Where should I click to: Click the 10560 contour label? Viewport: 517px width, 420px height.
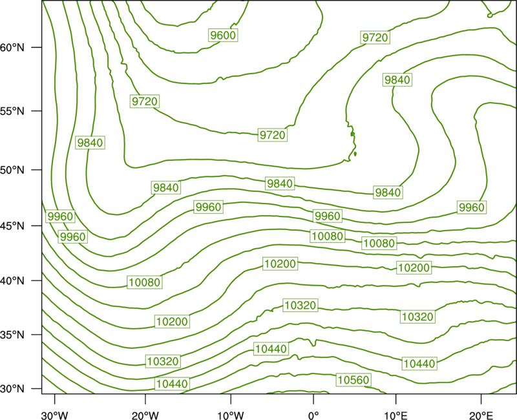point(353,380)
